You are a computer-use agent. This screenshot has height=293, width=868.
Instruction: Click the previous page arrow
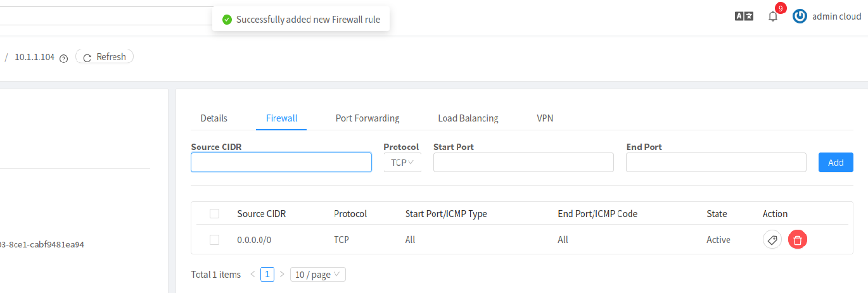(253, 274)
